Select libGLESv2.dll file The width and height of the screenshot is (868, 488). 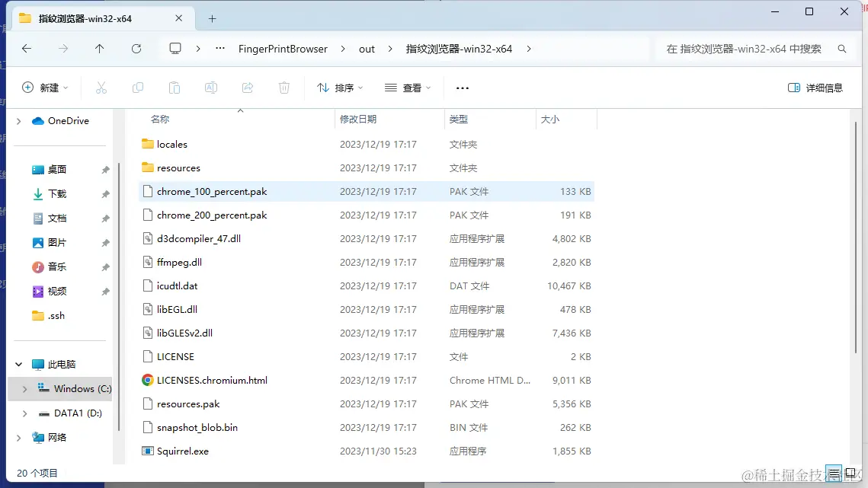pos(366,333)
